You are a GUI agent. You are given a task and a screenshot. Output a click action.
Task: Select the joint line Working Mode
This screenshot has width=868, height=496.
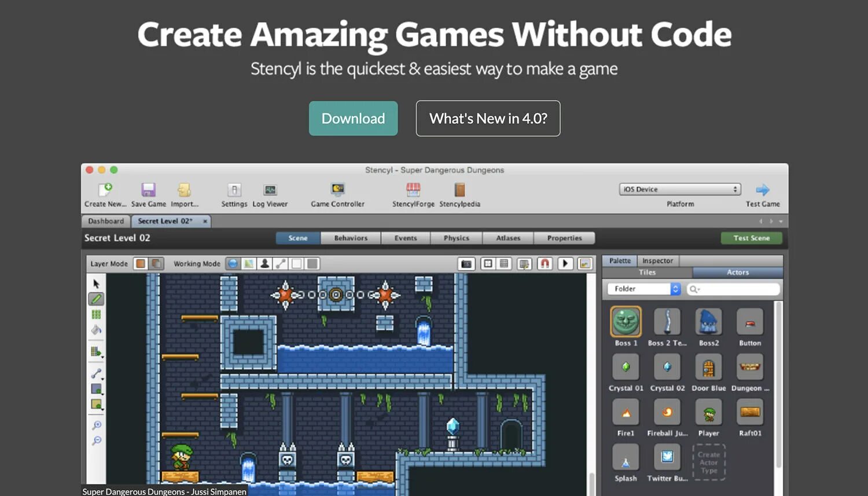point(281,263)
